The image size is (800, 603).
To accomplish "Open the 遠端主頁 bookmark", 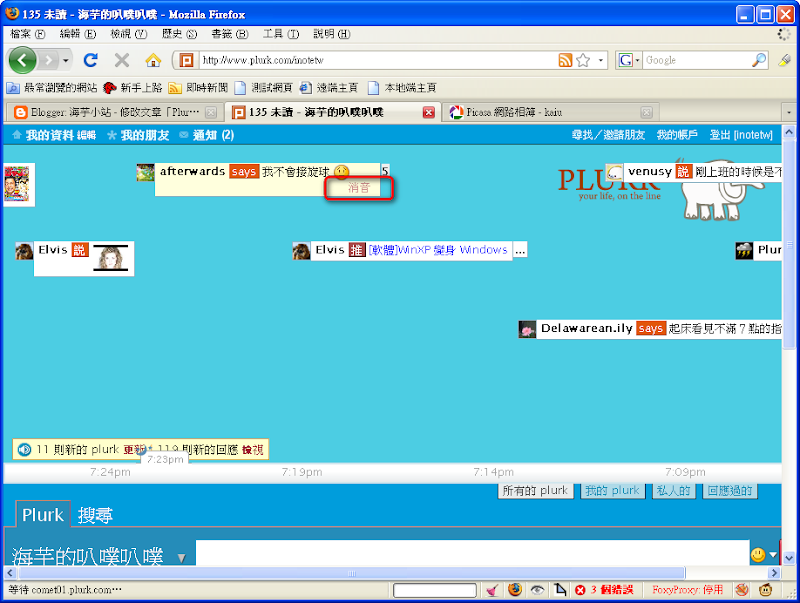I will [329, 88].
